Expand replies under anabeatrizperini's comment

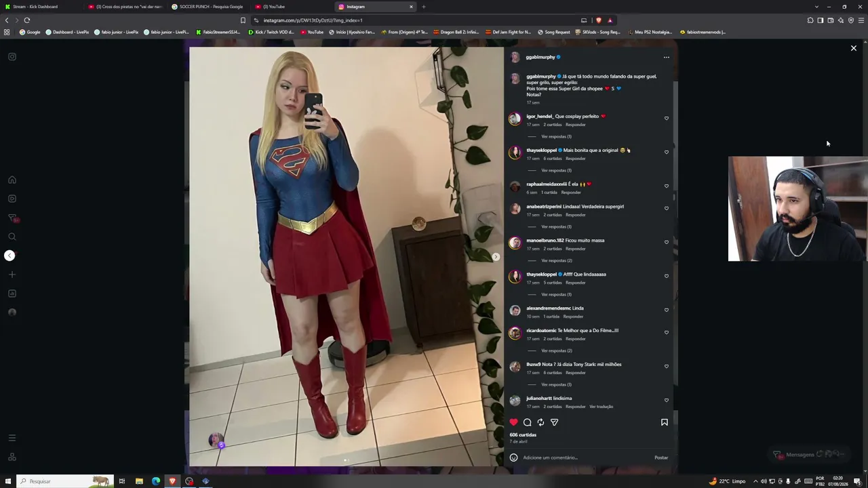[x=556, y=226]
